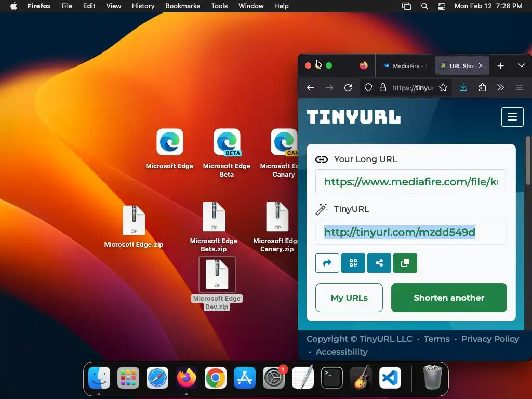Open a new Firefox tab
The width and height of the screenshot is (532, 399).
click(x=500, y=66)
